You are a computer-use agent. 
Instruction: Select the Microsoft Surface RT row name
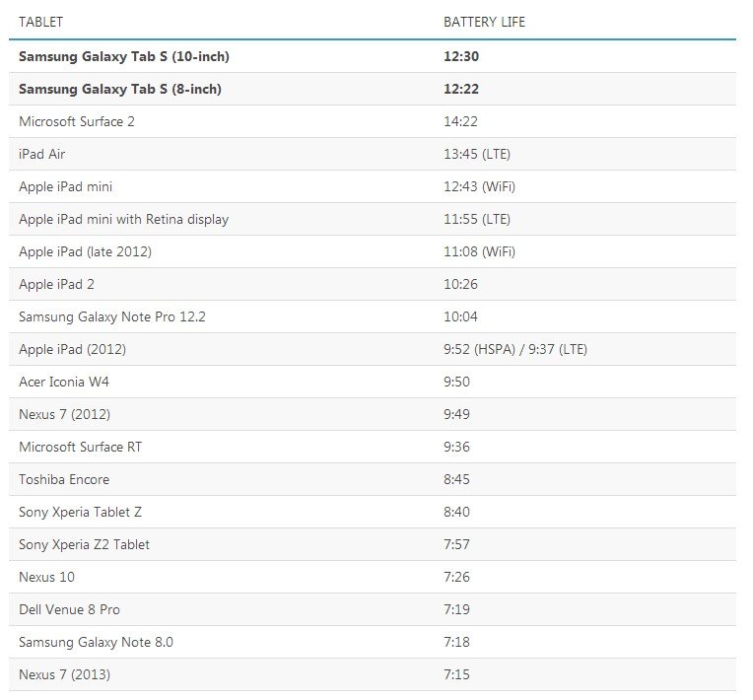(x=80, y=447)
